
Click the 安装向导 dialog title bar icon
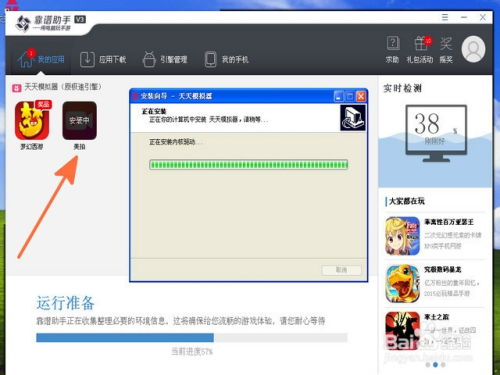pos(135,96)
